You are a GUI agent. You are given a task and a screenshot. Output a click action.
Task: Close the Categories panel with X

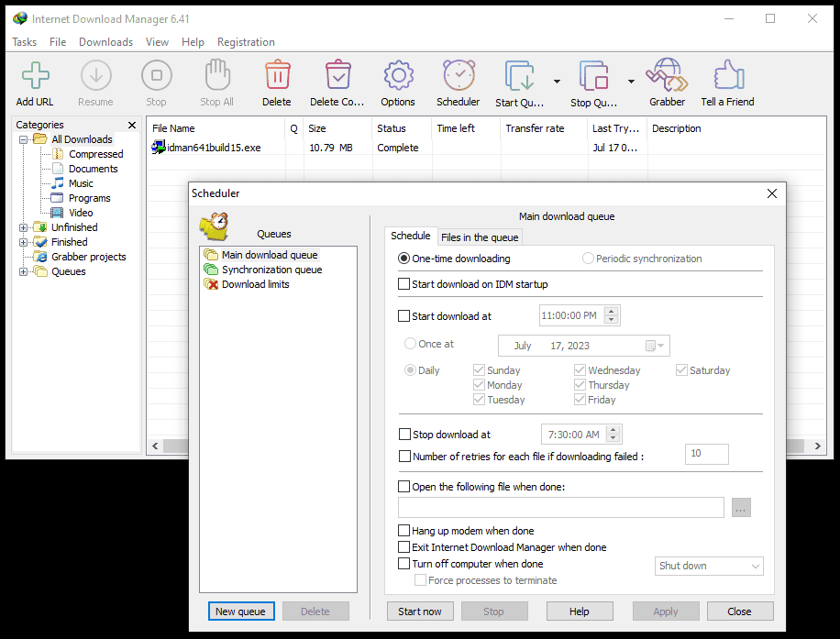click(132, 125)
